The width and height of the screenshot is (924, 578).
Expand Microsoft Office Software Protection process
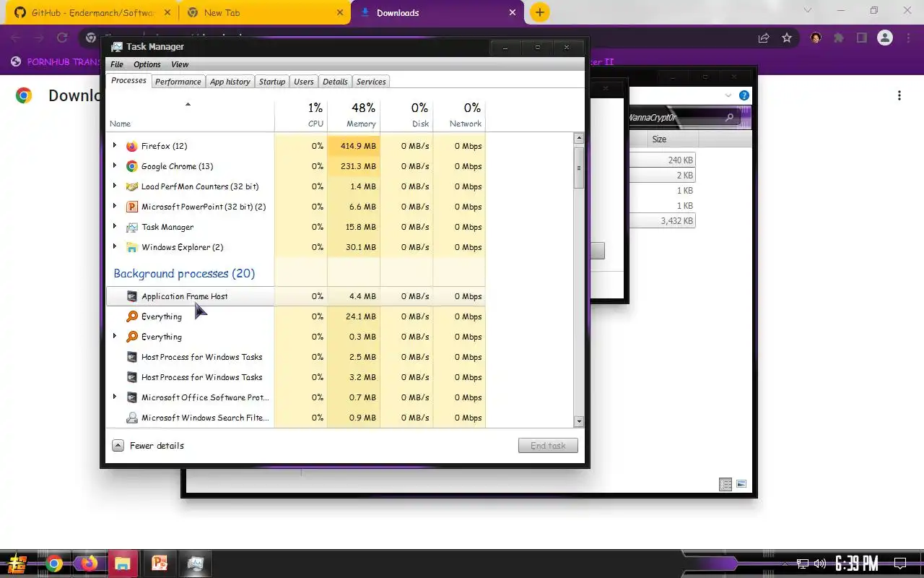click(115, 397)
